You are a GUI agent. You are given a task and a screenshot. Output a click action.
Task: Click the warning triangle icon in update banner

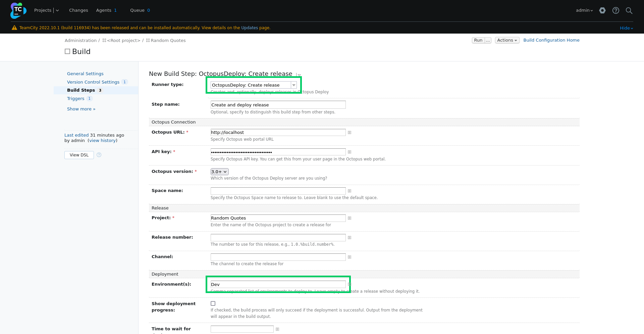coord(14,28)
